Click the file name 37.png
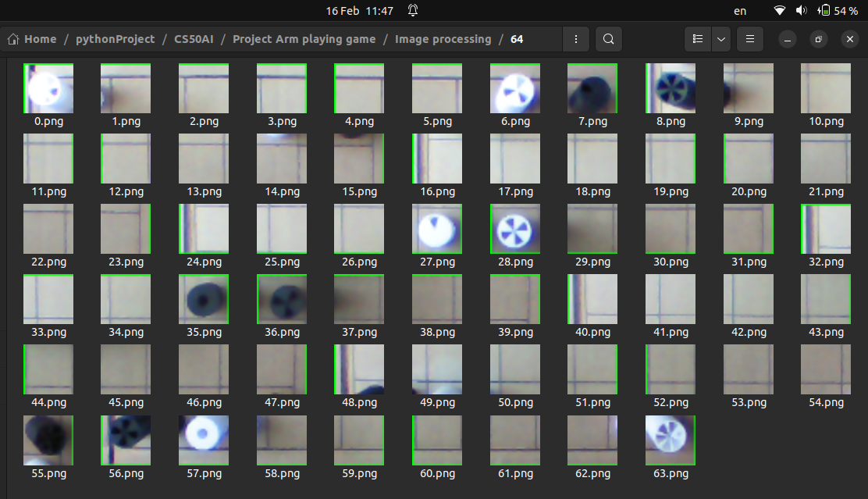 pyautogui.click(x=359, y=333)
